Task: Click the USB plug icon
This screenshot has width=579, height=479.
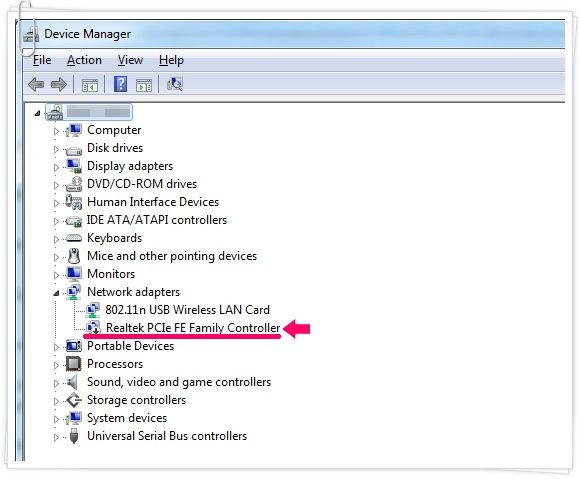Action: tap(74, 436)
